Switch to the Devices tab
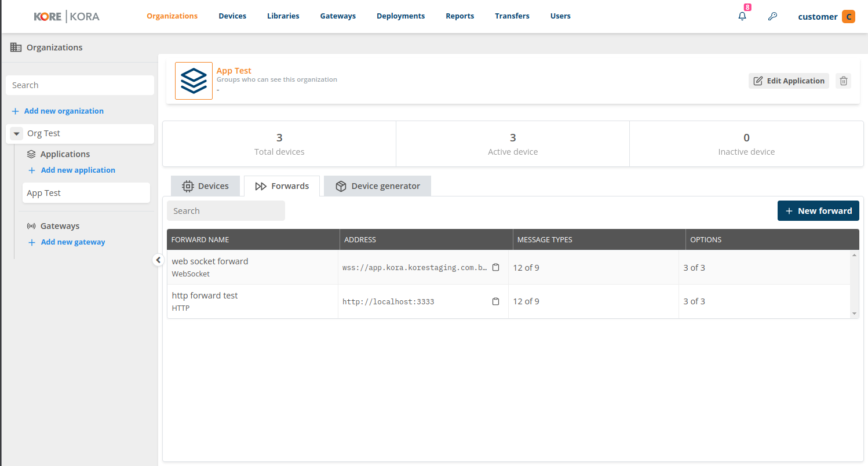868x466 pixels. point(205,186)
